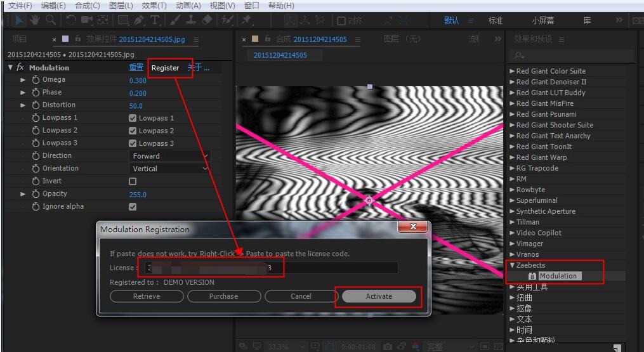Screen dimensions: 644x352
Task: Select the Zoom magnifier tool
Action: coord(49,21)
